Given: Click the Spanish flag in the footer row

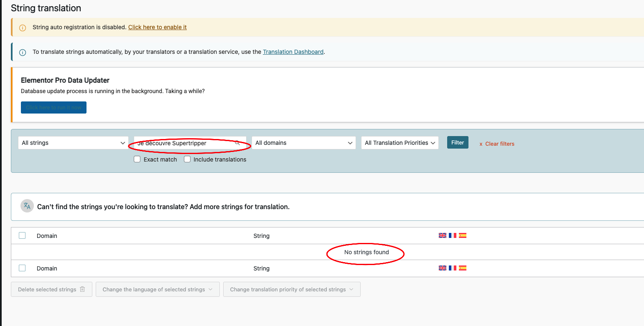Looking at the screenshot, I should [x=463, y=268].
